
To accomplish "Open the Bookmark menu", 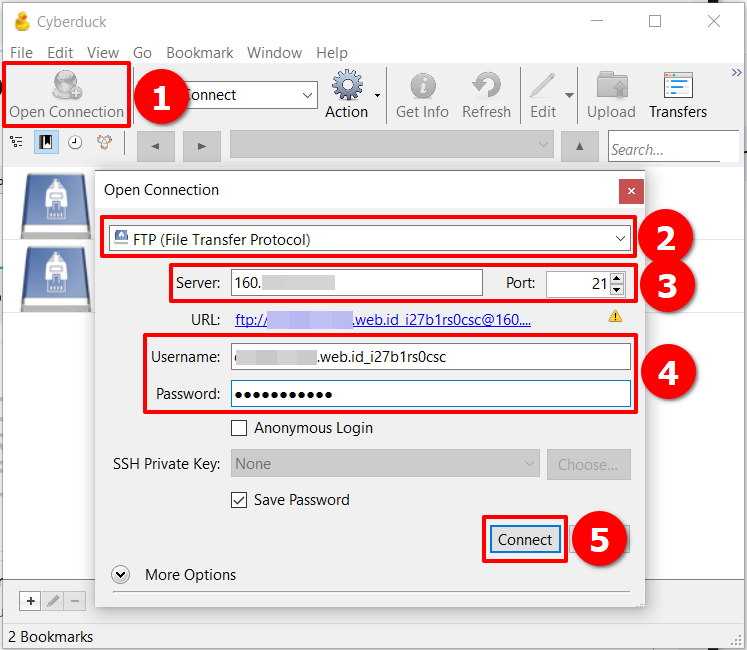I will (200, 52).
